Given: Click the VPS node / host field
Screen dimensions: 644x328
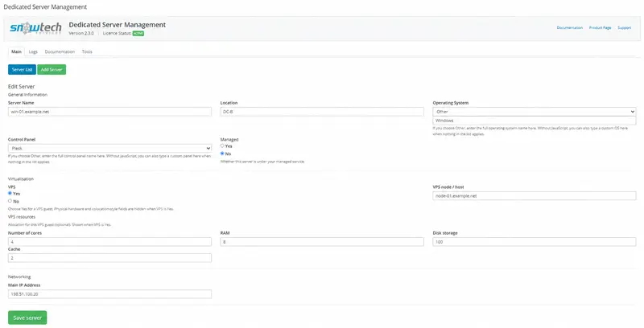Looking at the screenshot, I should [535, 196].
